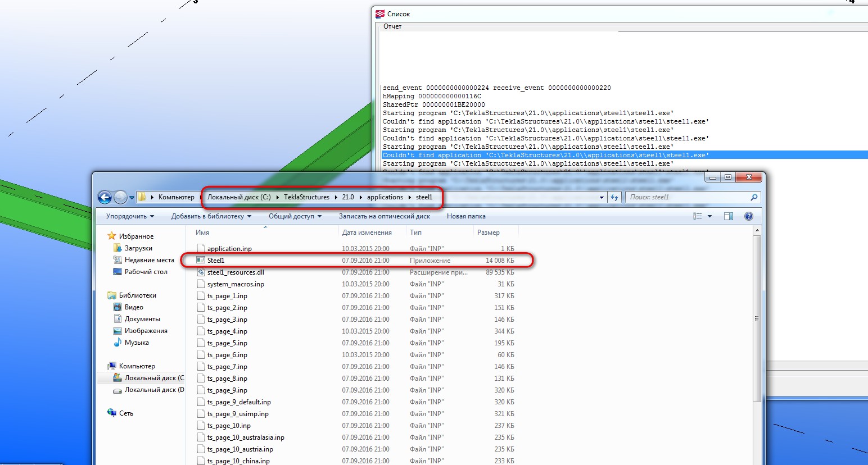
Task: Select Локальный диск (D:) in navigation pane
Action: pos(153,390)
